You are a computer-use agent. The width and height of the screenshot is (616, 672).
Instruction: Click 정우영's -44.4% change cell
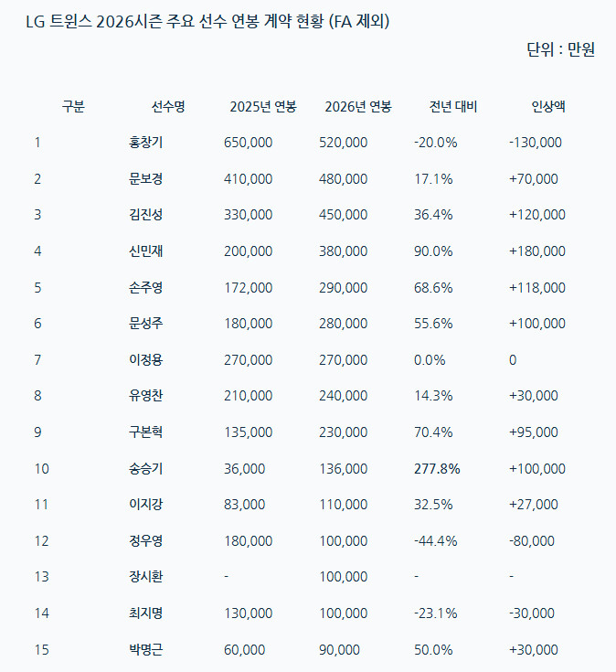[436, 540]
